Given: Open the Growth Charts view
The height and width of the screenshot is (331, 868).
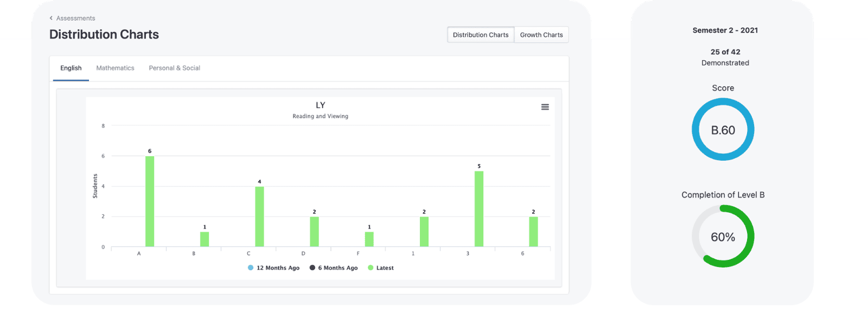Looking at the screenshot, I should (x=541, y=35).
